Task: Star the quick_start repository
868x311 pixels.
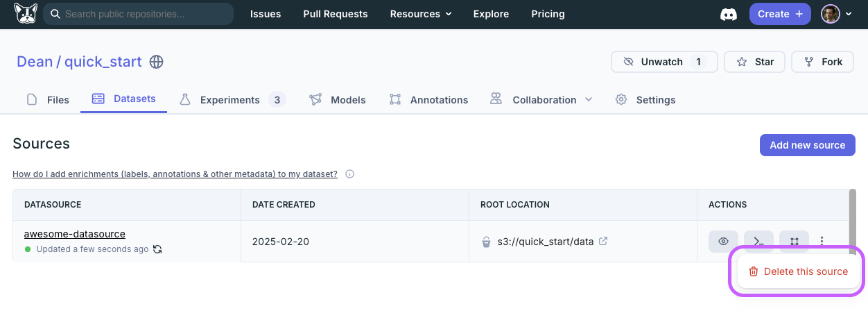Action: 754,62
